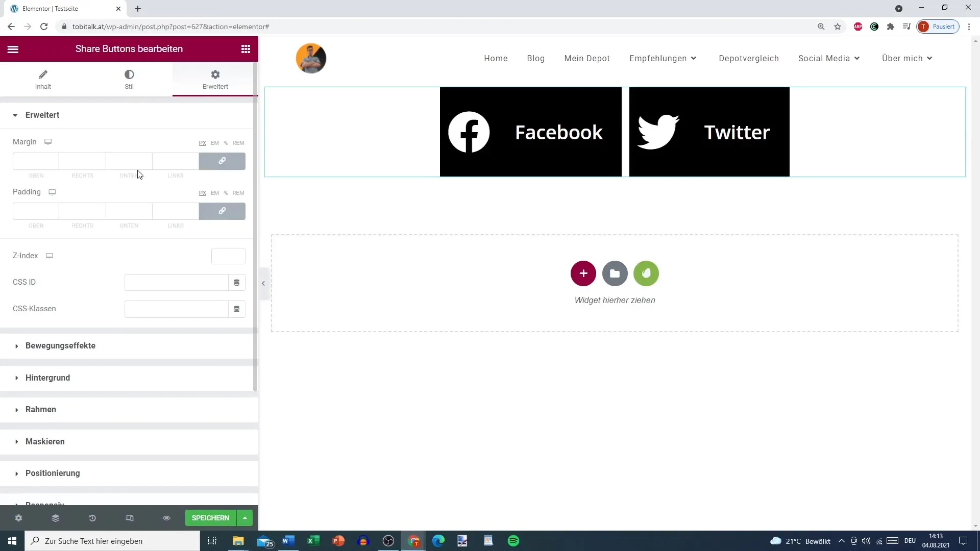Open the Elementor hamburger menu
Image resolution: width=980 pixels, height=551 pixels.
13,49
